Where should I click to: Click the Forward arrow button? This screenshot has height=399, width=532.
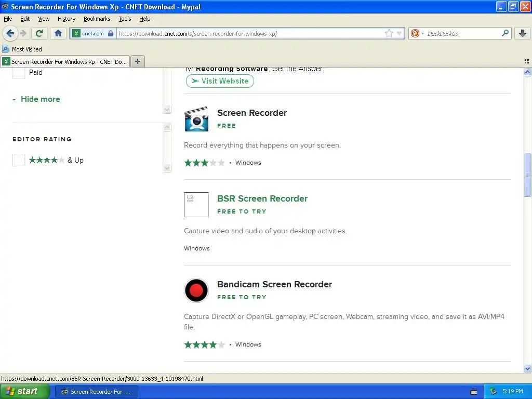pos(23,33)
